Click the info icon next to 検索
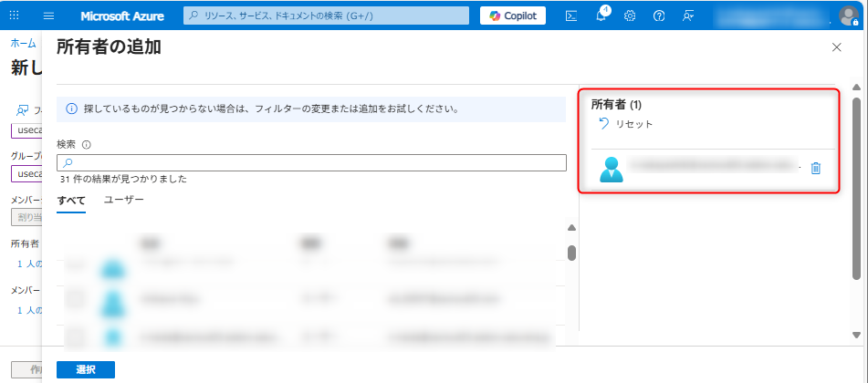This screenshot has height=383, width=868. point(87,145)
